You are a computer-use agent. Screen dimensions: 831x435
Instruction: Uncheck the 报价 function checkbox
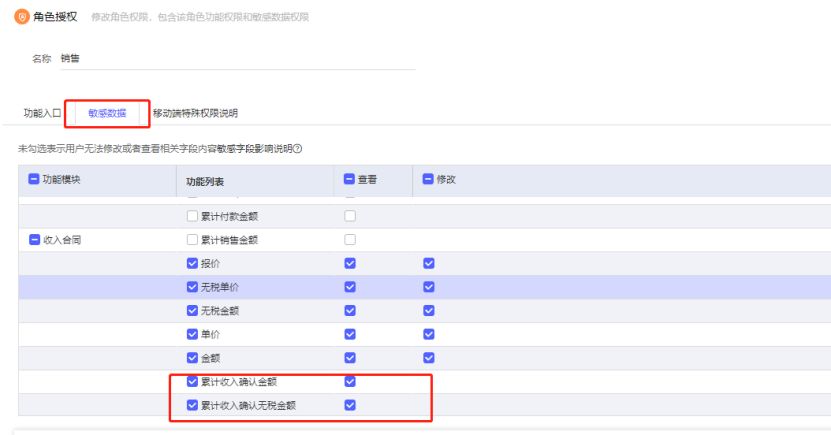click(193, 263)
